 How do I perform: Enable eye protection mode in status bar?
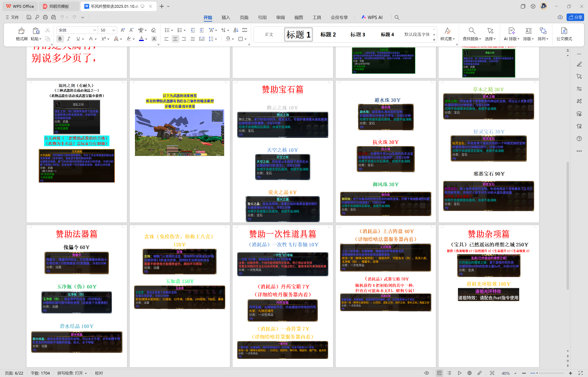tap(427, 373)
